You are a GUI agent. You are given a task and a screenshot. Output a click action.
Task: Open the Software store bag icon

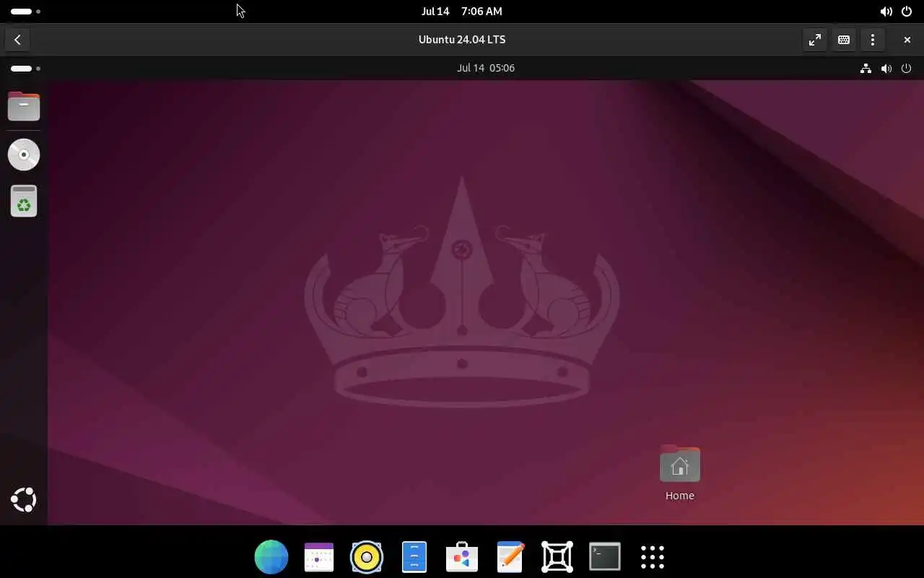(462, 557)
